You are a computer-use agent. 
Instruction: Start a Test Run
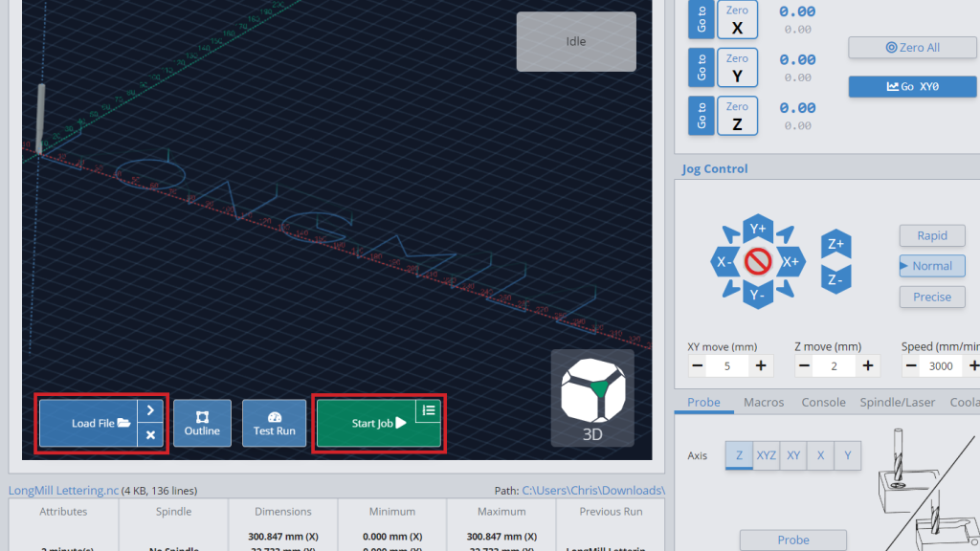click(x=274, y=423)
